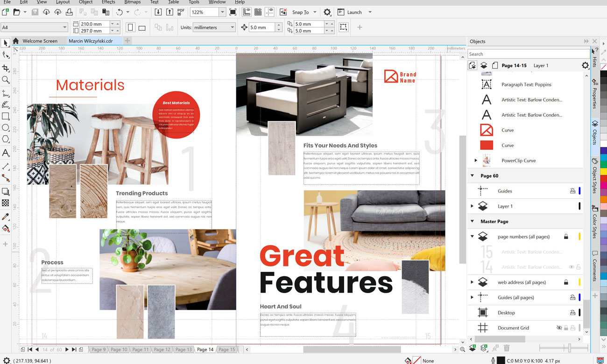Screen dimensions: 607x364
Task: Toggle visibility eye of Document Grid
Action: click(559, 328)
